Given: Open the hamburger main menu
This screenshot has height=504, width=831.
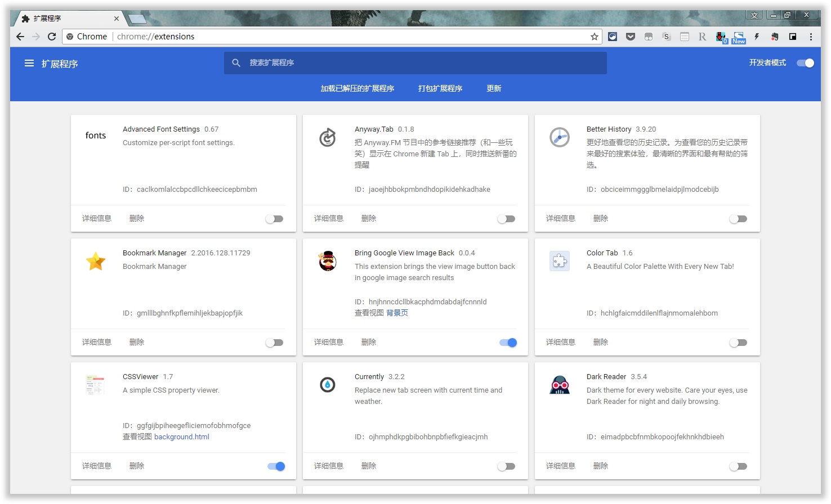Looking at the screenshot, I should [29, 64].
